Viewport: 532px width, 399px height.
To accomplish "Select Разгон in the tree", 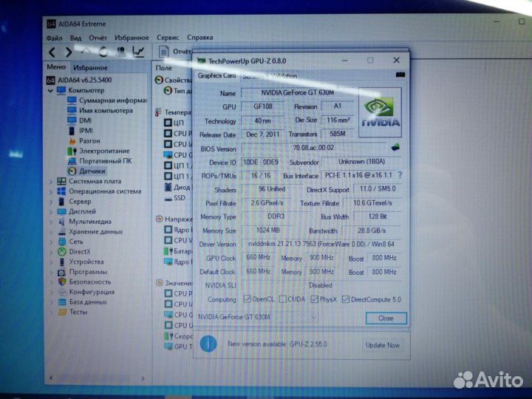I will pyautogui.click(x=83, y=141).
